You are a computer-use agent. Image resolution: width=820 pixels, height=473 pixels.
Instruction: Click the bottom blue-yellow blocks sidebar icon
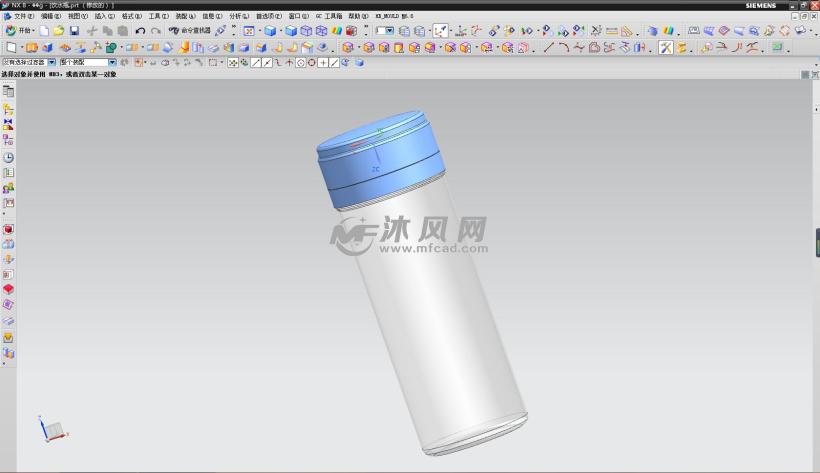(x=8, y=353)
